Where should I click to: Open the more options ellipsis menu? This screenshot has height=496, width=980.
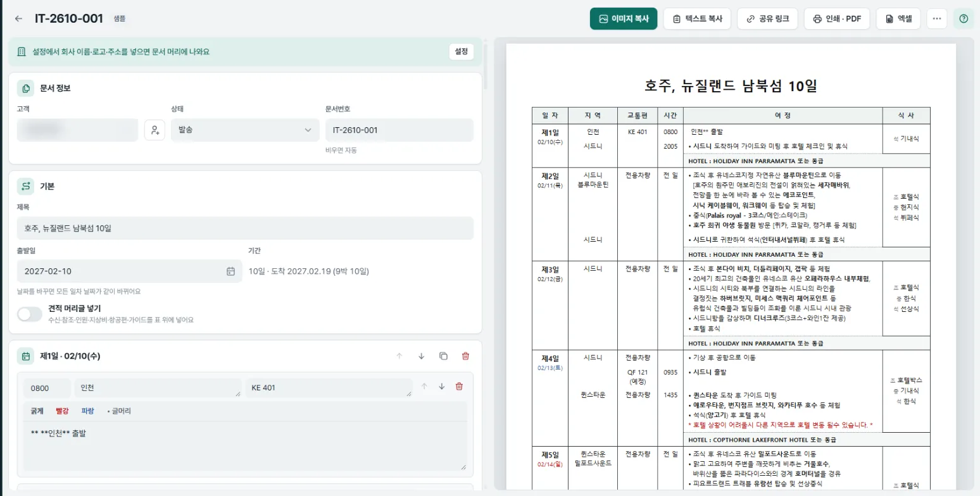pos(937,19)
